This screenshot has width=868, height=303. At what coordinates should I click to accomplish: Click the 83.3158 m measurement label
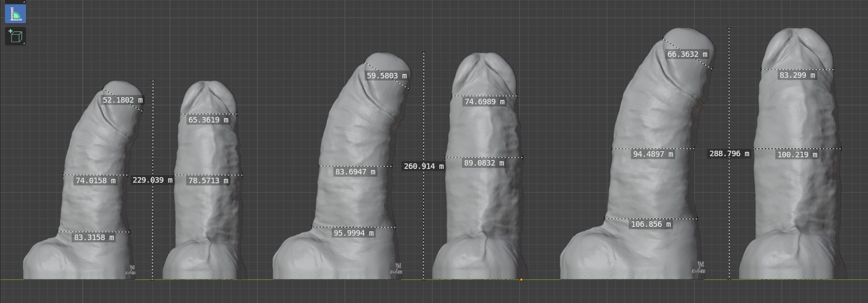point(94,237)
